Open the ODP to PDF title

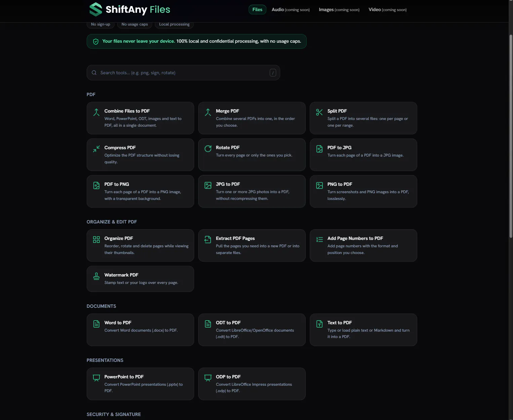click(x=228, y=377)
